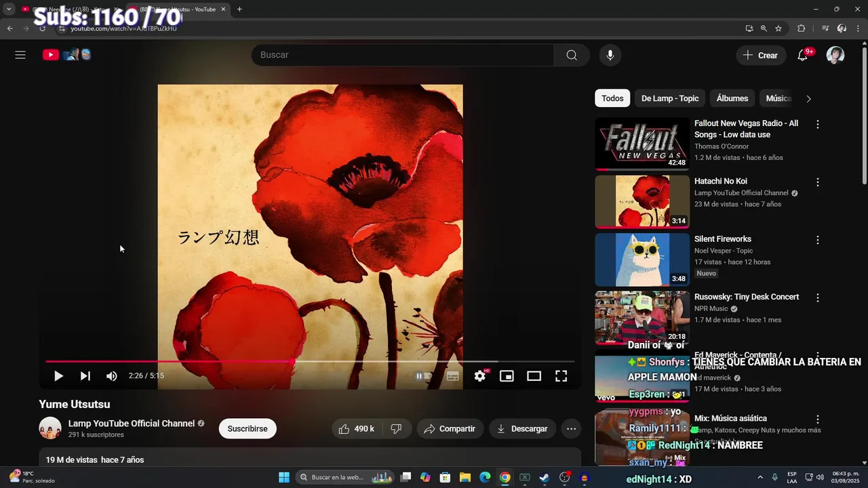Open options menu for Hatachi No Koi
This screenshot has height=488, width=868.
818,182
